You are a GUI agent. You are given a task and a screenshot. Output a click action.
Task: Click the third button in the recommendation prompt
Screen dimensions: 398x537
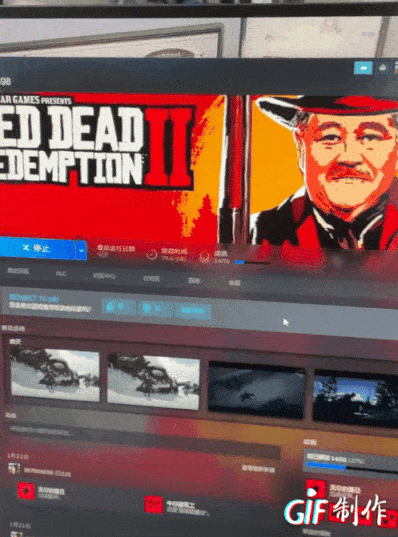click(193, 311)
